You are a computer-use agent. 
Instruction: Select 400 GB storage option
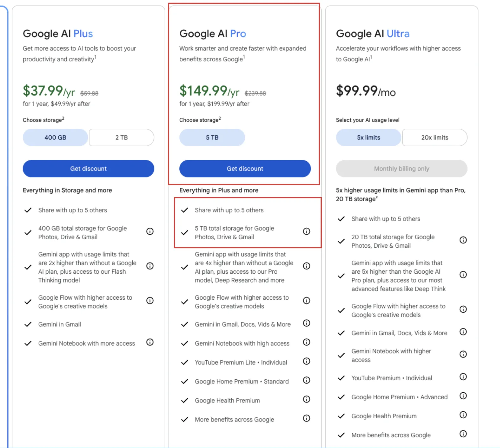point(55,137)
